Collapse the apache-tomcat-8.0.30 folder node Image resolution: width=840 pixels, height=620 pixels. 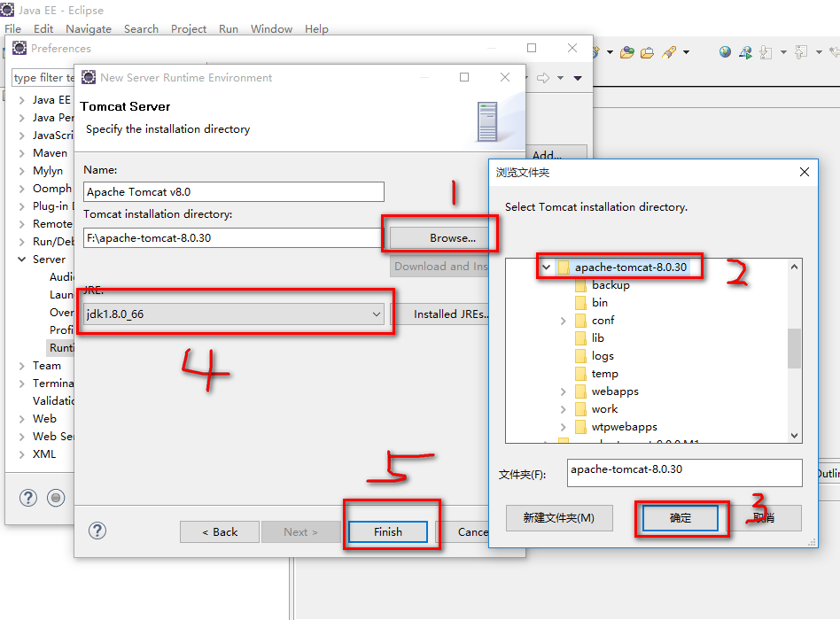point(546,267)
